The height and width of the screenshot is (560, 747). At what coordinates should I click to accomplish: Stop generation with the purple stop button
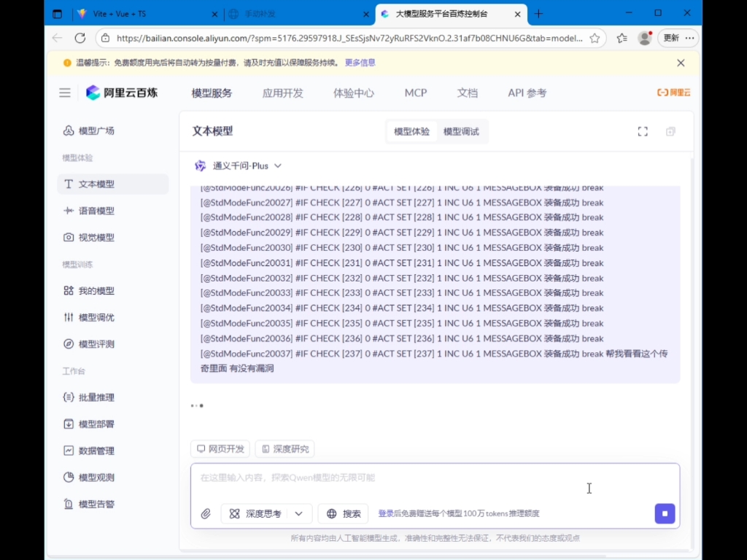(x=665, y=513)
